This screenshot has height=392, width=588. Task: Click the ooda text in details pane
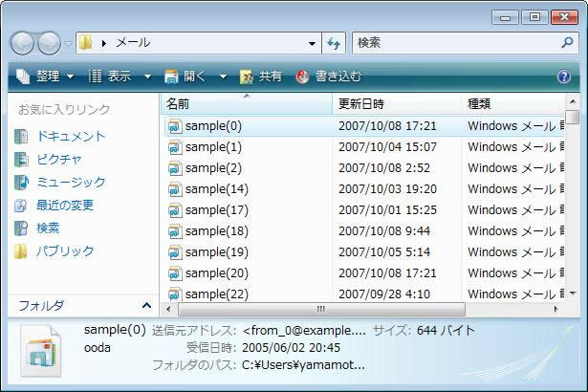pos(98,348)
